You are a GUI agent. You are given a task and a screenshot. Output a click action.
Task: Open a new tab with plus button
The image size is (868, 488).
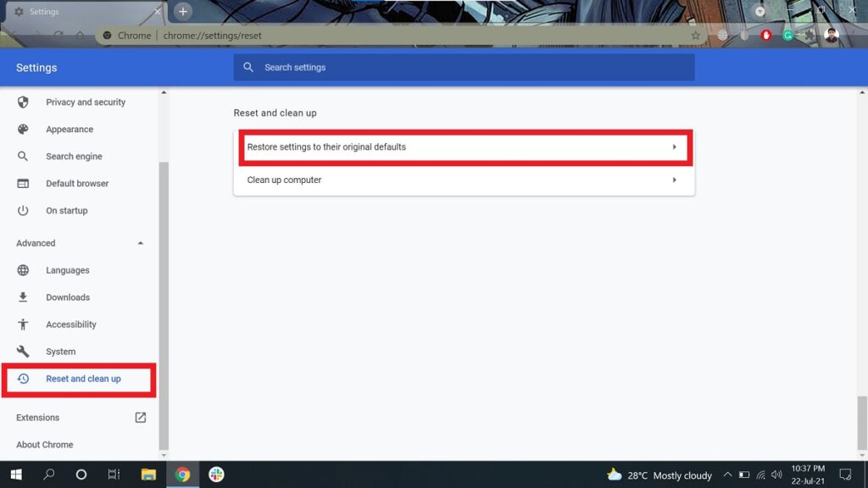point(183,12)
